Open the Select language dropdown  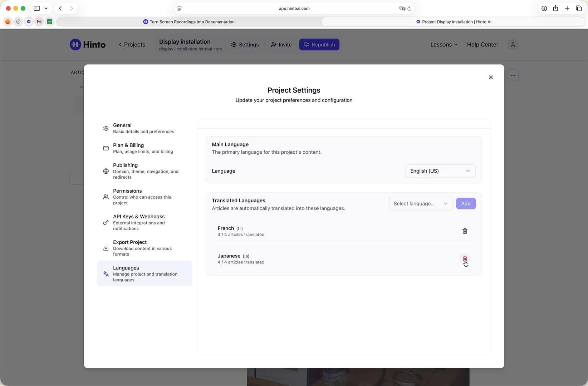[x=421, y=204]
